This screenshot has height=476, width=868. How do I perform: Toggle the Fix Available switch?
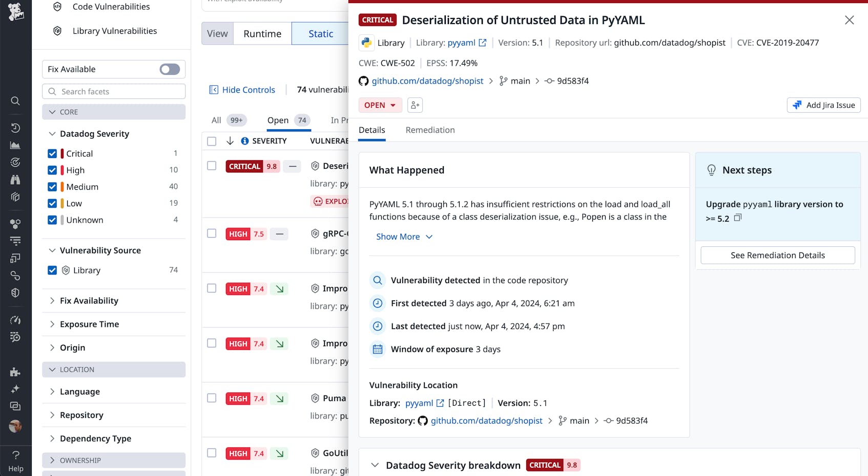(170, 69)
